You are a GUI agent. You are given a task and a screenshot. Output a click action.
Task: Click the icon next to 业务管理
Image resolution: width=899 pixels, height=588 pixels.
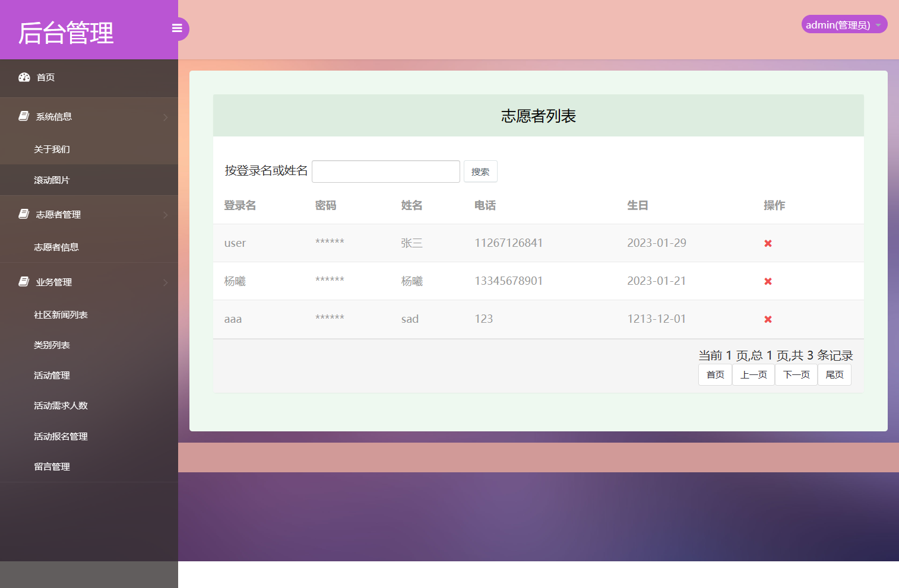tap(23, 281)
